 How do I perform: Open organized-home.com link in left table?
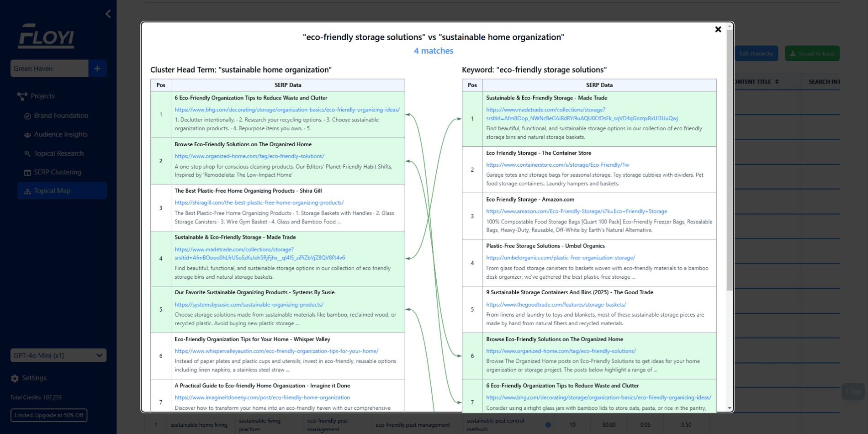pos(249,156)
